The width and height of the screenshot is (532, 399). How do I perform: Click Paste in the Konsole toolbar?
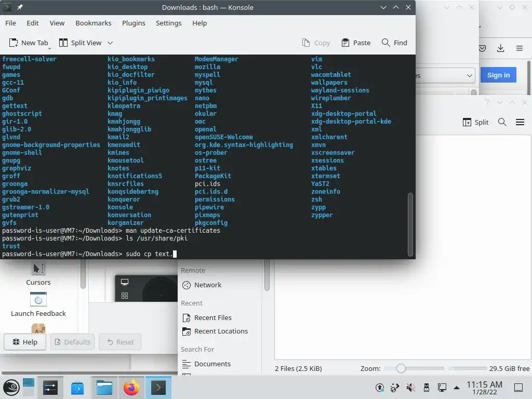tap(356, 43)
